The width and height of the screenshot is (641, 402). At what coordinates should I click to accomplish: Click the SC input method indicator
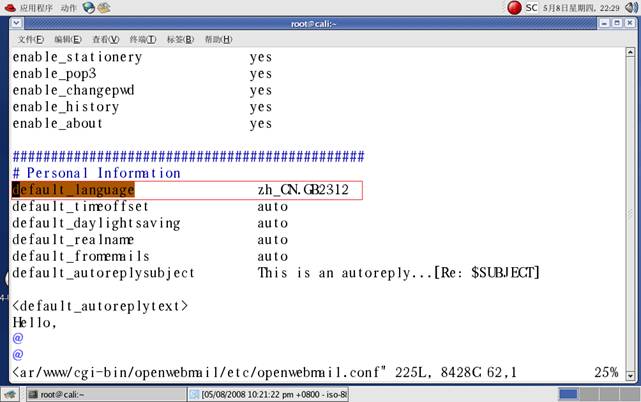(532, 7)
